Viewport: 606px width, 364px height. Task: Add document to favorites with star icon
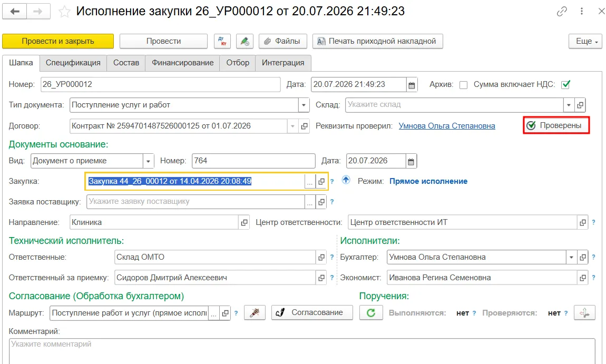(x=64, y=12)
